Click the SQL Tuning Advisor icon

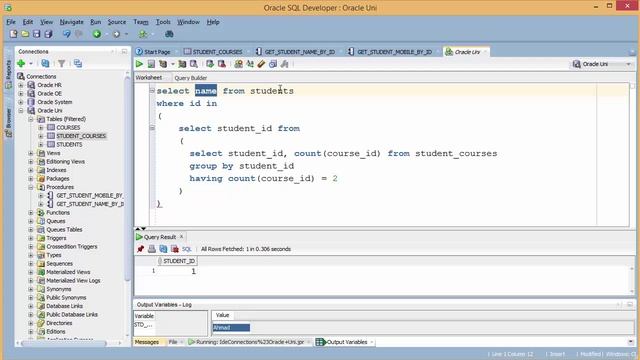pos(194,64)
